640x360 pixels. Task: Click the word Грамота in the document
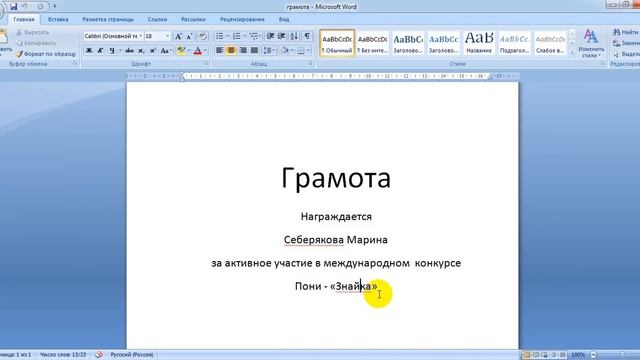point(336,178)
